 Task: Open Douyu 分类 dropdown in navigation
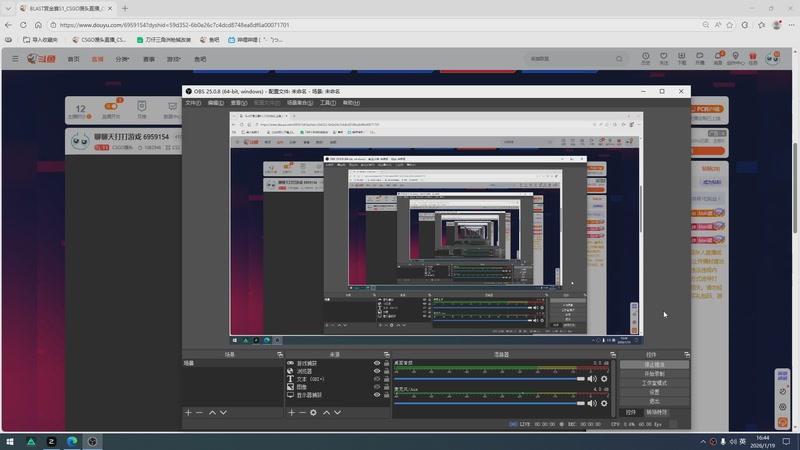click(x=122, y=59)
